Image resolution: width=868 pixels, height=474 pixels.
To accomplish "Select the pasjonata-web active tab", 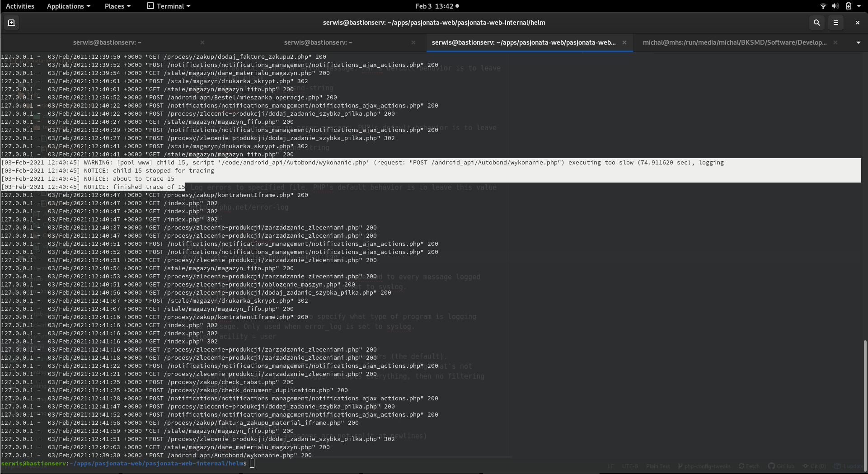I will [523, 42].
